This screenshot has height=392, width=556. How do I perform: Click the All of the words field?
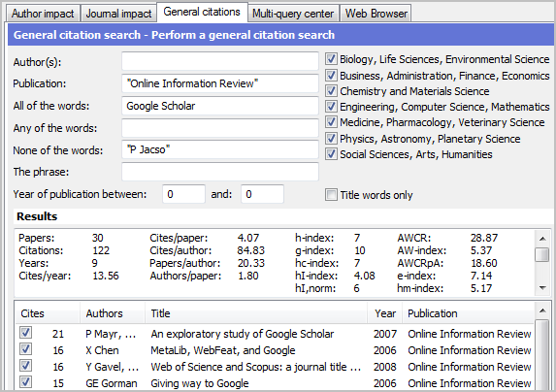tap(220, 106)
